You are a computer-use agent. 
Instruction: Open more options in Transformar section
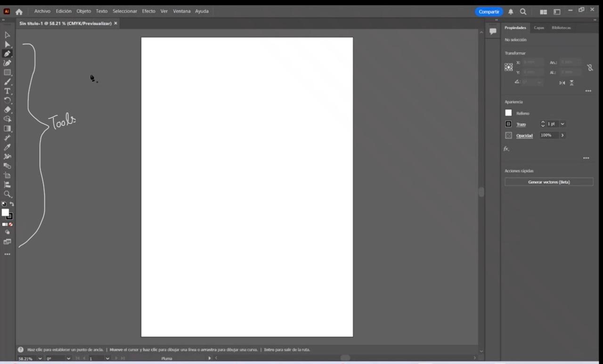(588, 91)
